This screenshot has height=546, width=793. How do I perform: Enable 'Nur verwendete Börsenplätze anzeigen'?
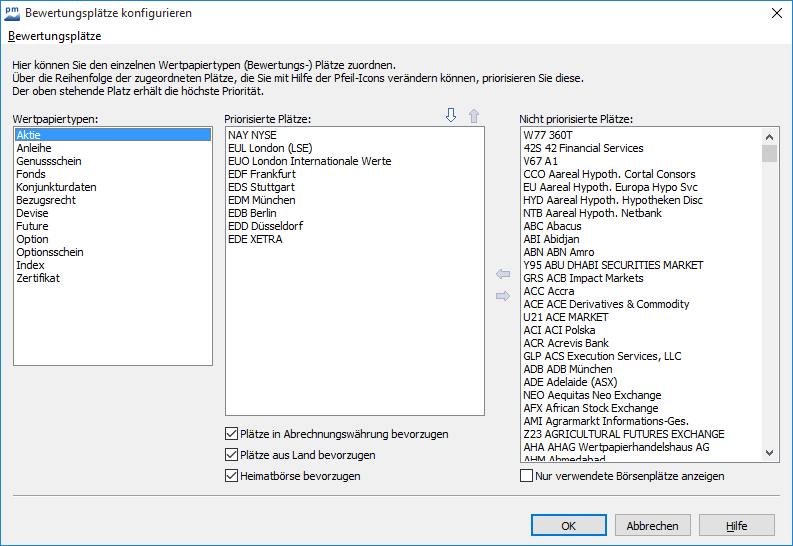pos(527,477)
